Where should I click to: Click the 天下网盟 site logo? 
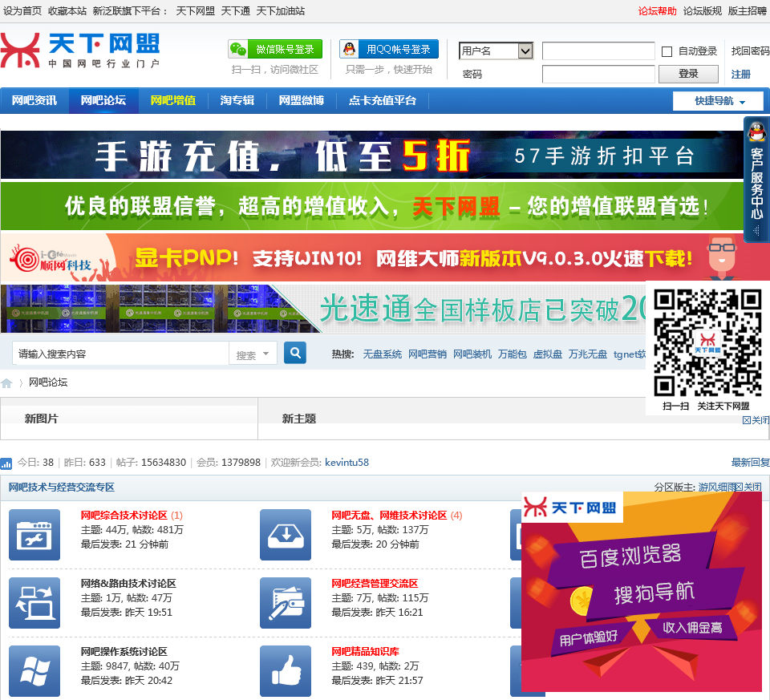click(x=80, y=50)
